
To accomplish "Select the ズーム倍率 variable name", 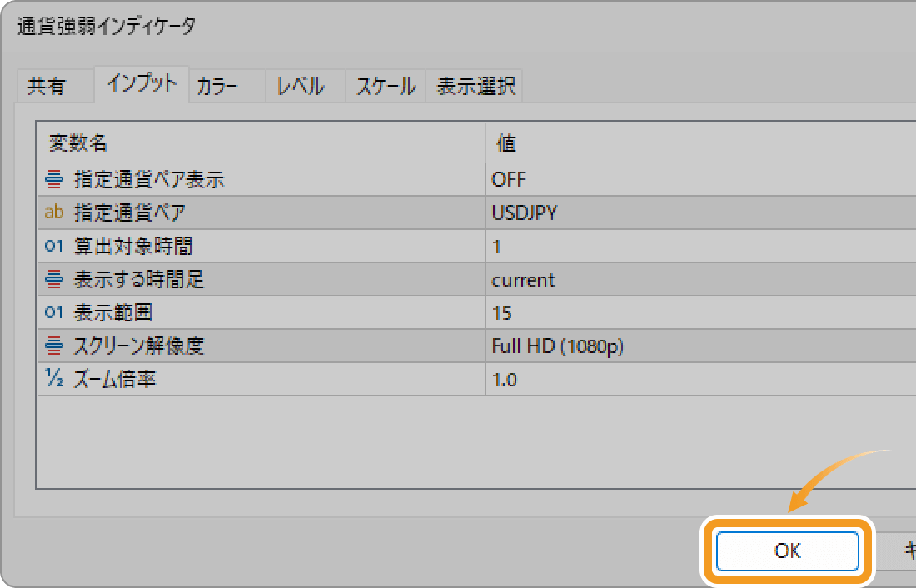I will (x=115, y=379).
